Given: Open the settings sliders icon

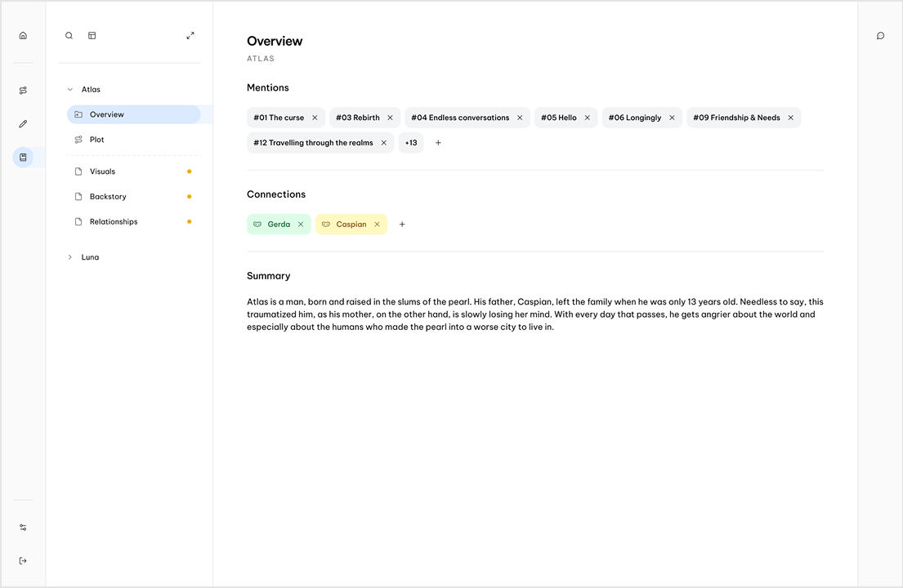Looking at the screenshot, I should (x=23, y=528).
